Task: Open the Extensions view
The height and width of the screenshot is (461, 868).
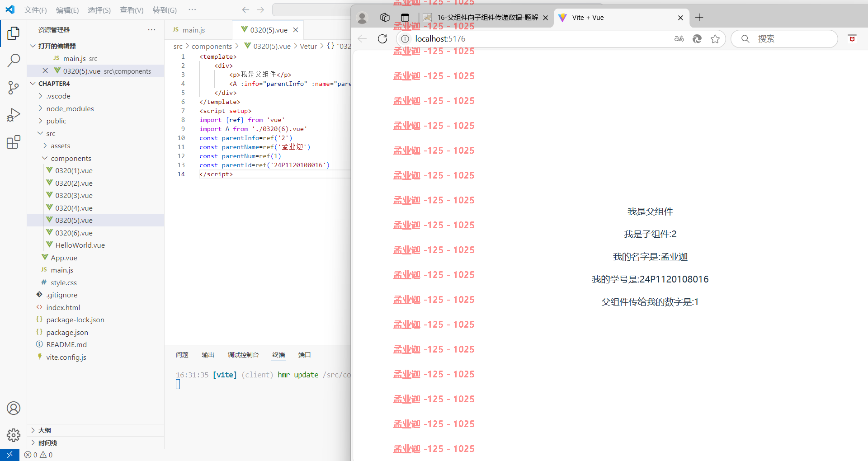Action: coord(14,142)
